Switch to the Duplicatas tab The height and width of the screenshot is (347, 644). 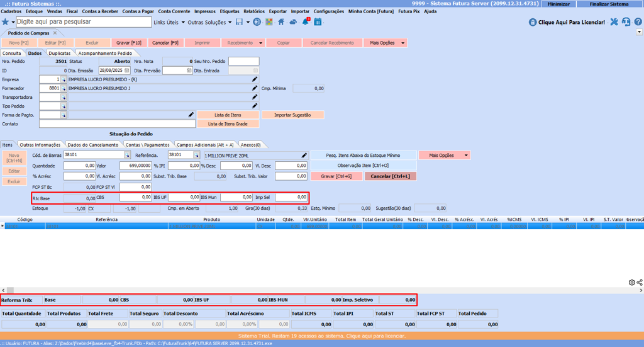point(60,54)
